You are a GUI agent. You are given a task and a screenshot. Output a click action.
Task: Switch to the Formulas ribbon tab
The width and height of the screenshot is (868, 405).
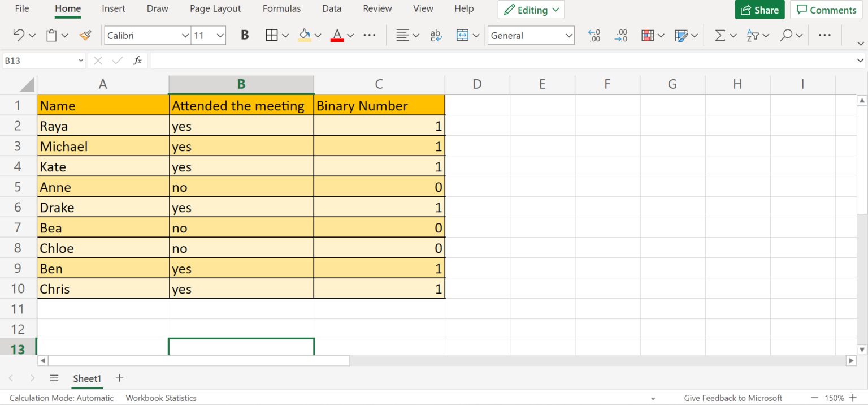point(281,8)
